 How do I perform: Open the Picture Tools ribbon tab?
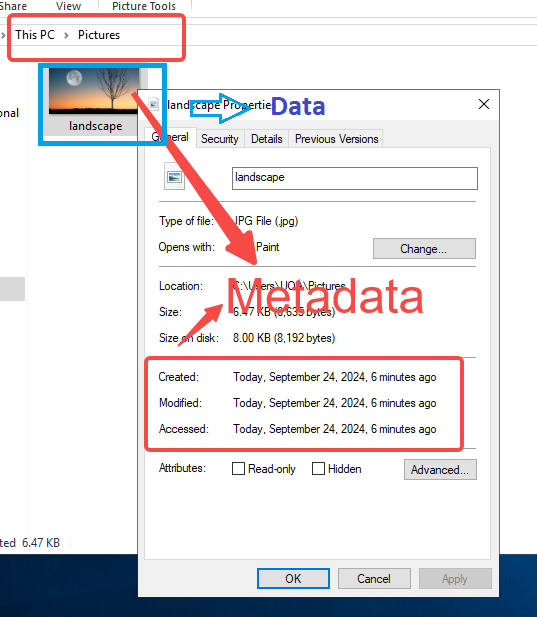coord(144,6)
